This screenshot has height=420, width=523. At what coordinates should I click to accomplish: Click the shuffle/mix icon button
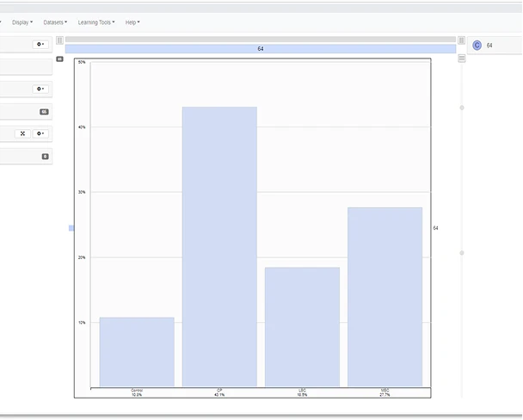[x=22, y=133]
